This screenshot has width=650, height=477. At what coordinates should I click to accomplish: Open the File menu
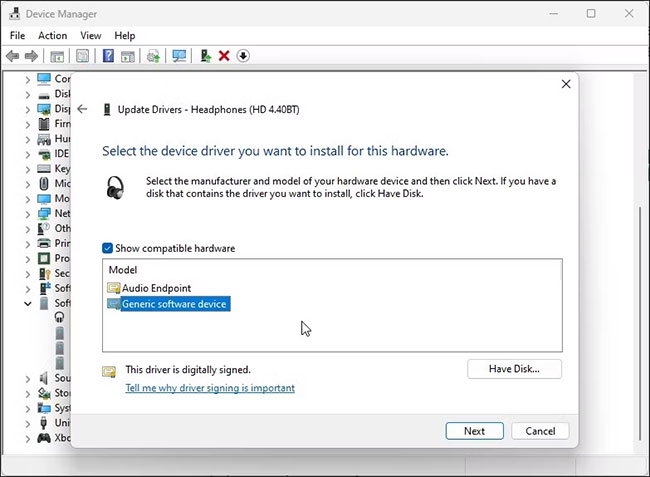(17, 35)
